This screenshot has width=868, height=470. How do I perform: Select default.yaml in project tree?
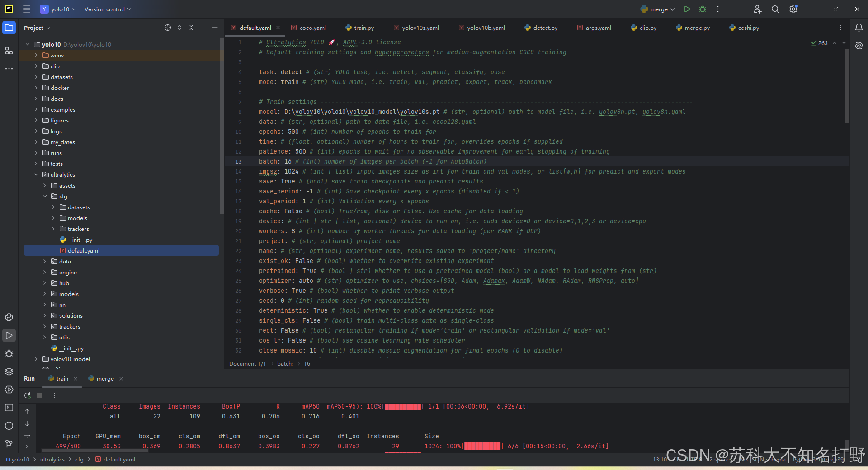tap(121, 250)
